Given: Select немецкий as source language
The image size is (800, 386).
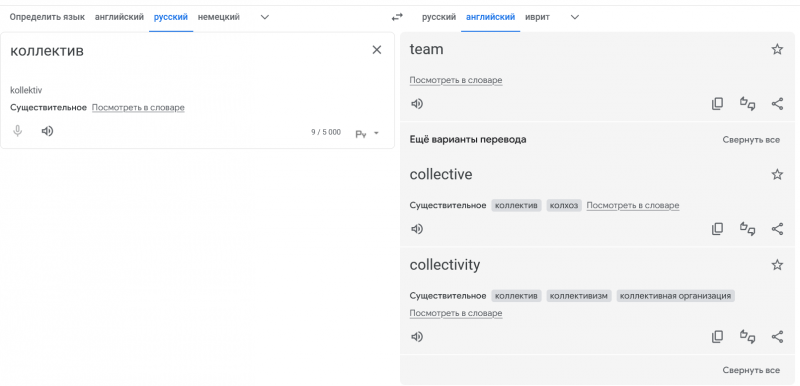Looking at the screenshot, I should [x=219, y=17].
